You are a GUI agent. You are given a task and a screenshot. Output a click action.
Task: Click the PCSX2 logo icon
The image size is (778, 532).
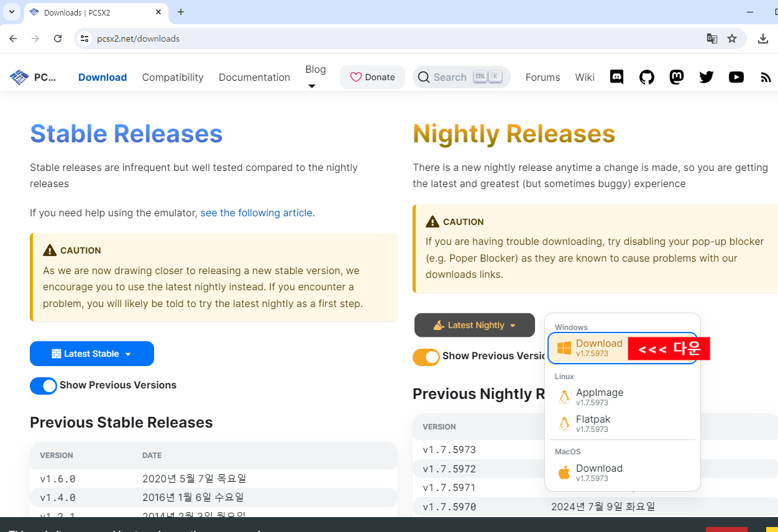[x=19, y=77]
